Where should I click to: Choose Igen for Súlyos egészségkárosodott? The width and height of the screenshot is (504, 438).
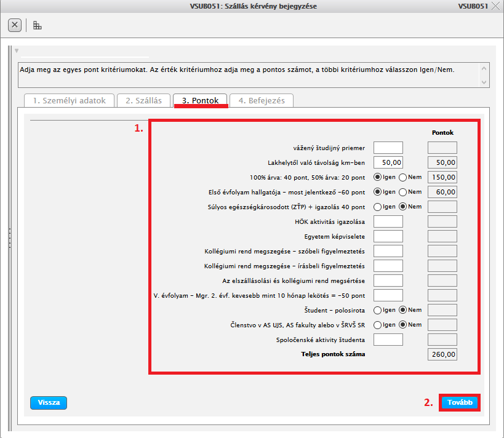pyautogui.click(x=378, y=207)
